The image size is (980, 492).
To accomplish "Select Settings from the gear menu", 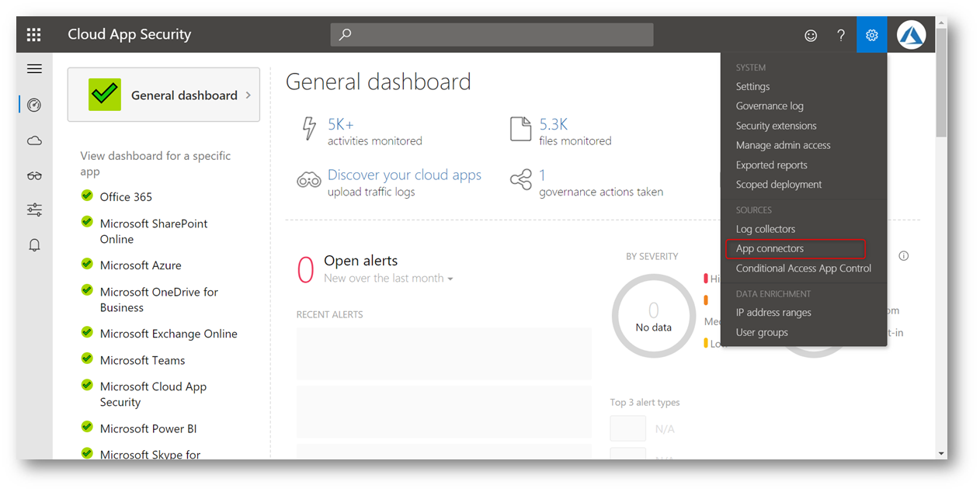I will pos(752,87).
